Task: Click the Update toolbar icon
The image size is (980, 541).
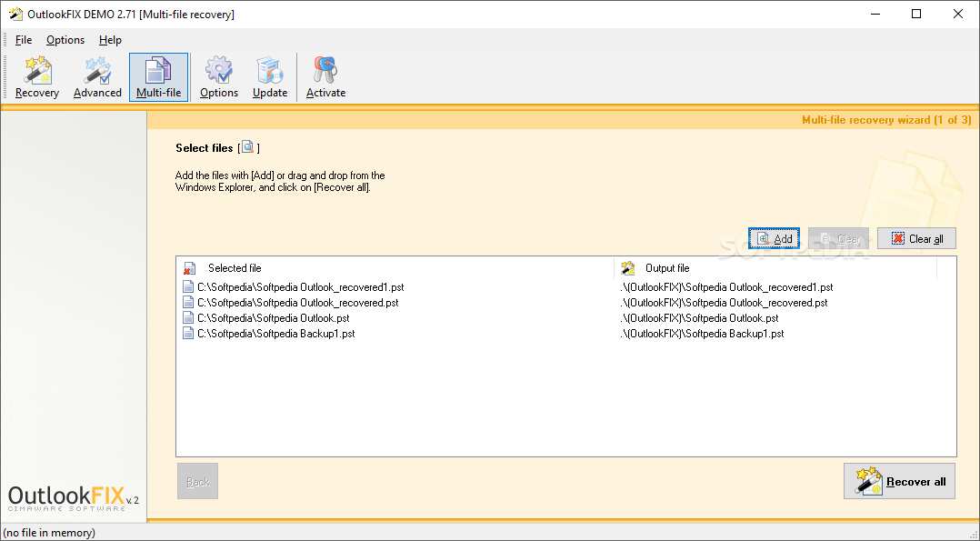Action: (x=270, y=77)
